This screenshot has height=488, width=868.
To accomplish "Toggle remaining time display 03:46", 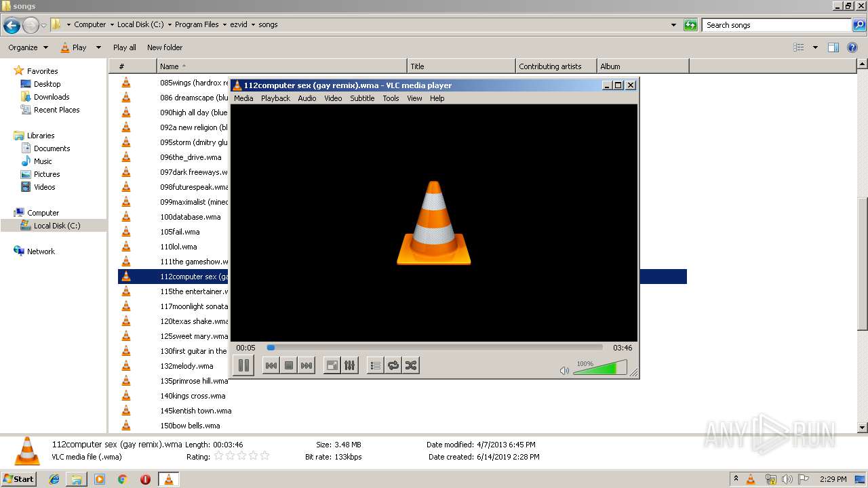I will (x=623, y=348).
